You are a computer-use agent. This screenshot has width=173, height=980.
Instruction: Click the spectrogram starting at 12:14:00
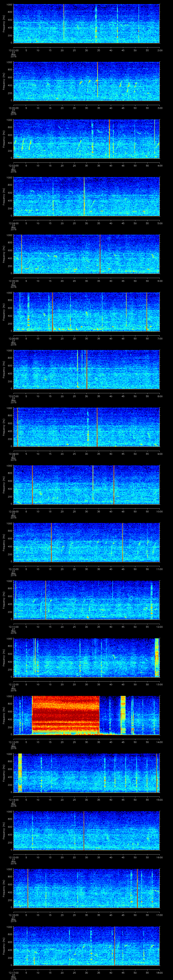pyautogui.click(x=87, y=773)
